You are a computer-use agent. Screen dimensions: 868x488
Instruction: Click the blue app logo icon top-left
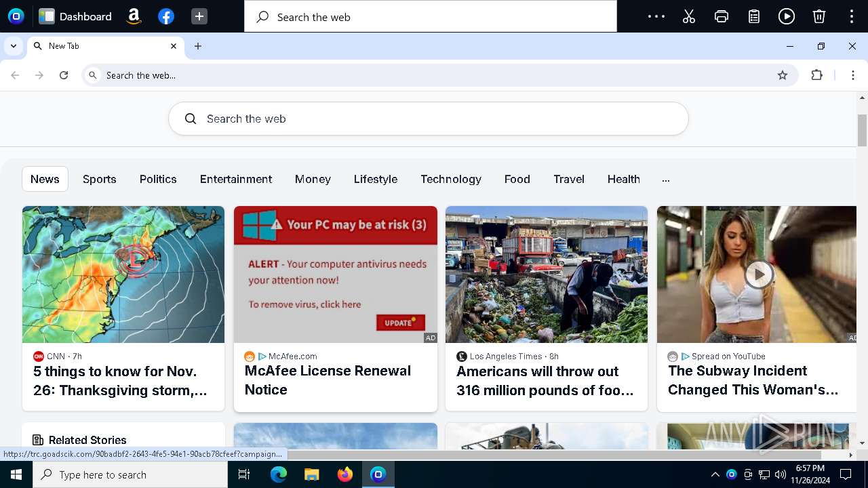[16, 16]
